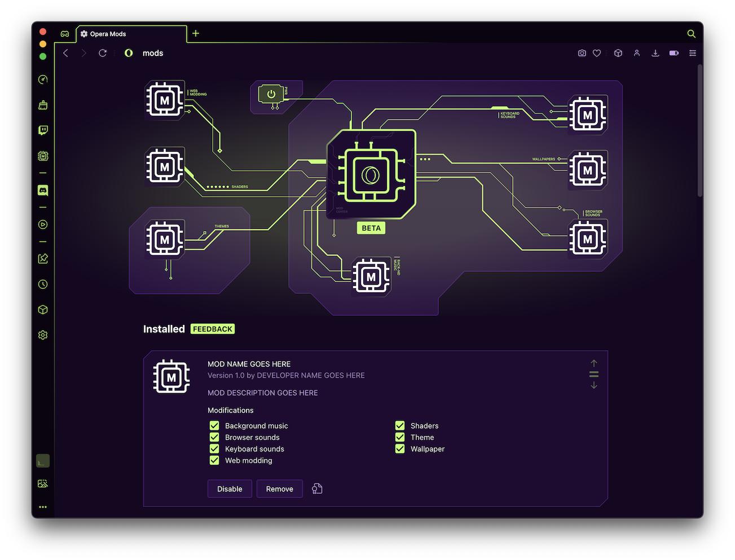The height and width of the screenshot is (560, 735).
Task: Open the Mods chip icon in sidebar
Action: click(x=43, y=156)
